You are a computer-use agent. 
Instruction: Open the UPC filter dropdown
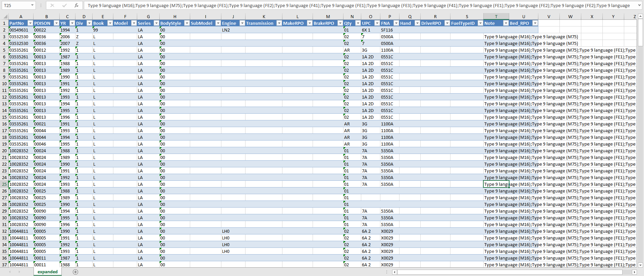coord(377,23)
